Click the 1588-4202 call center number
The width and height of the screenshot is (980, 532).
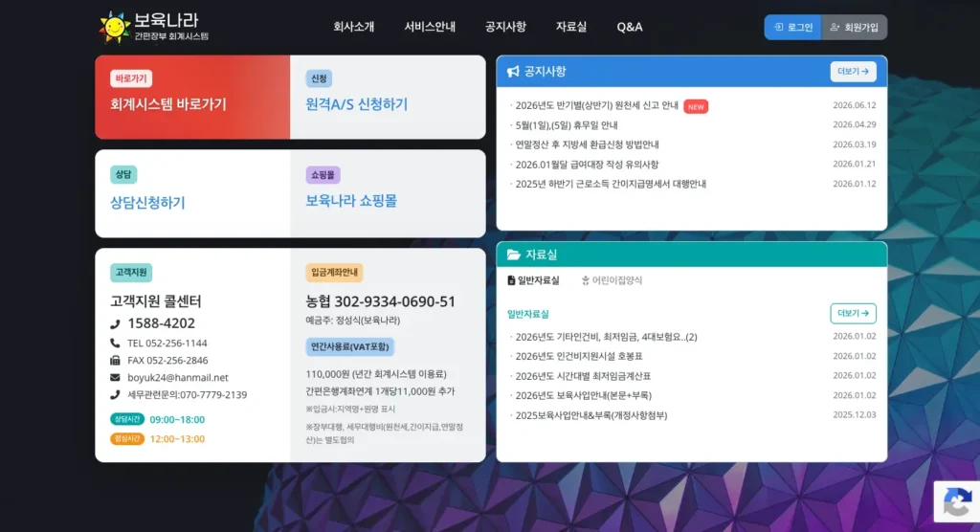(x=161, y=323)
